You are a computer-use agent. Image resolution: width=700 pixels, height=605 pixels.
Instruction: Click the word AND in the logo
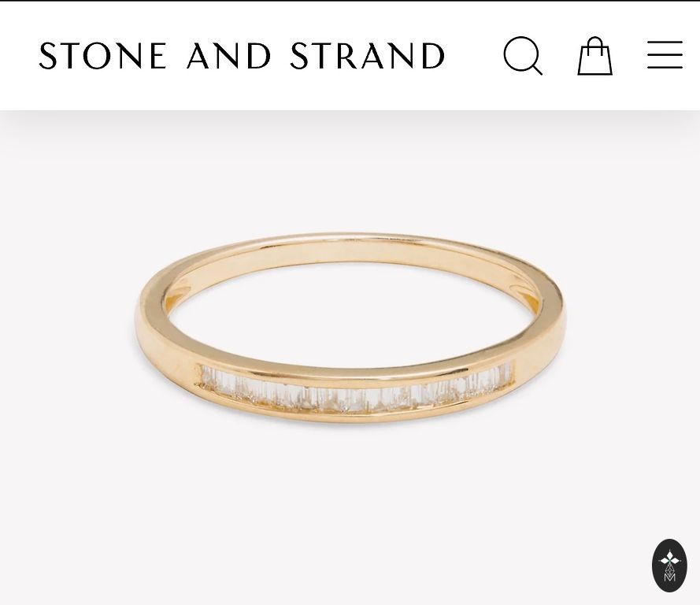(x=228, y=56)
